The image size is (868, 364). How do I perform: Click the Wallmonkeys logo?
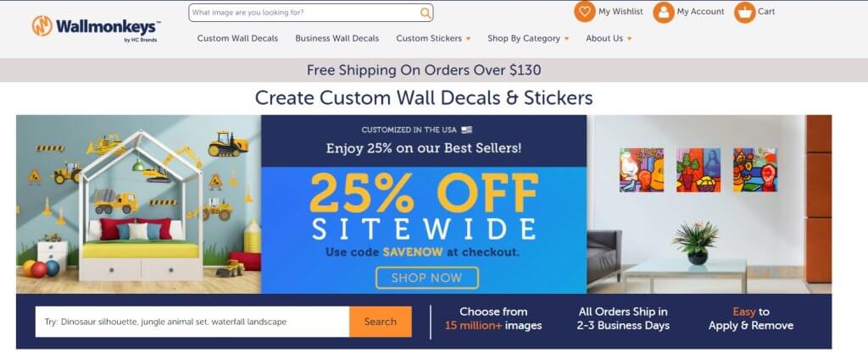97,28
